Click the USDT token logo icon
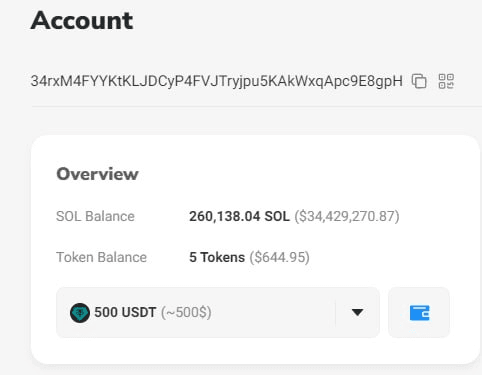 (x=80, y=313)
